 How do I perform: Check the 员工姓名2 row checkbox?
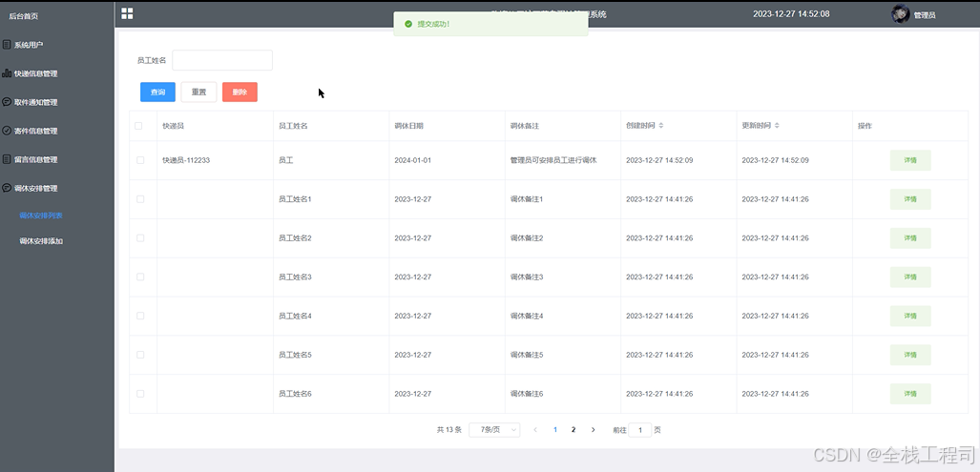tap(140, 237)
